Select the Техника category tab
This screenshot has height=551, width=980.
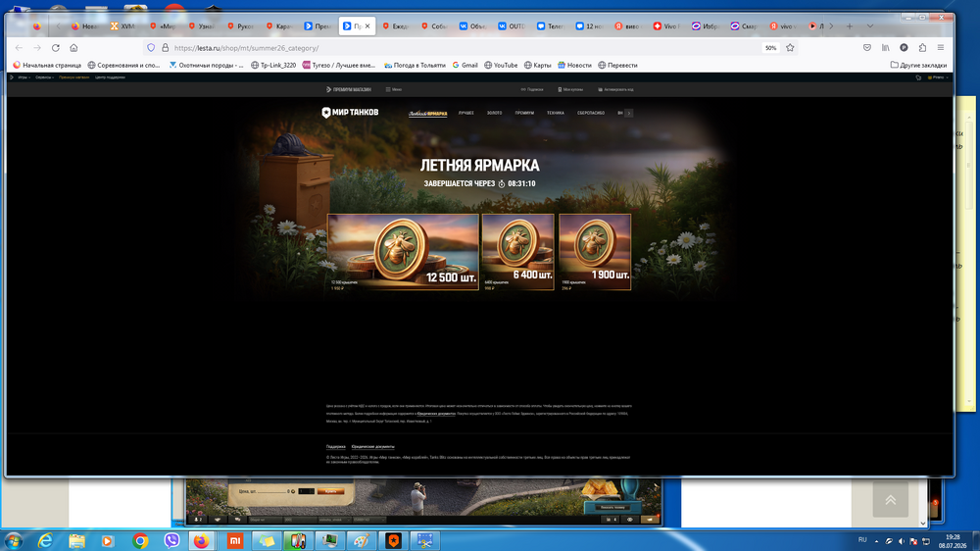556,113
